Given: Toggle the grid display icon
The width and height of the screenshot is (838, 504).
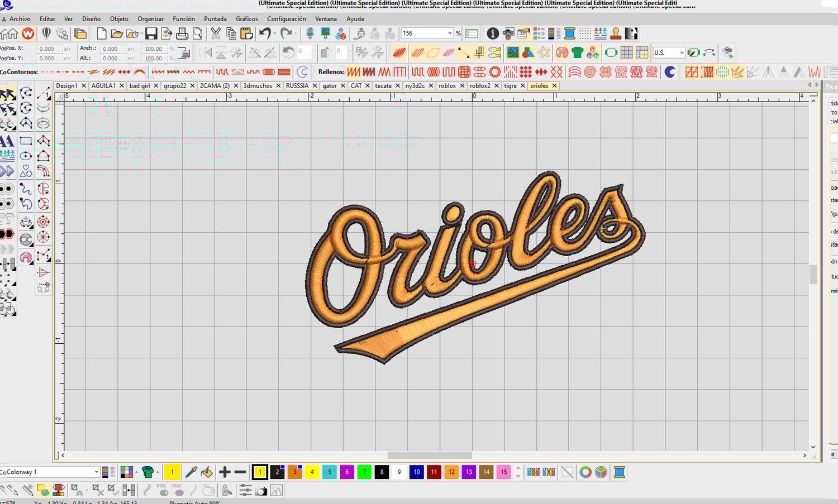Looking at the screenshot, I should coord(627,52).
